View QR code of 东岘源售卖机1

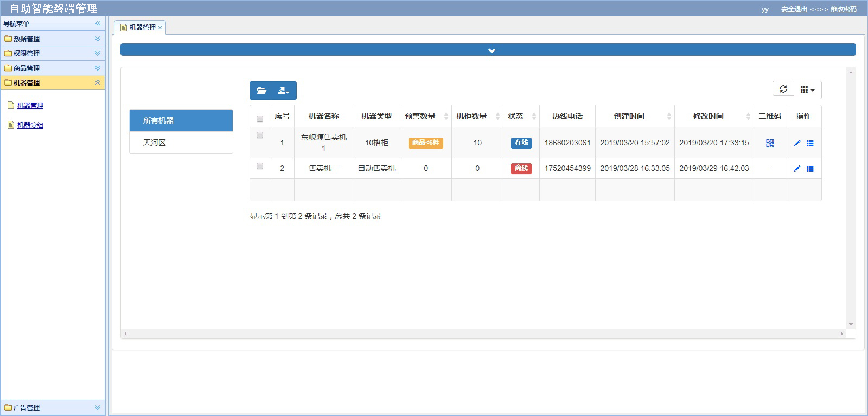[x=770, y=143]
